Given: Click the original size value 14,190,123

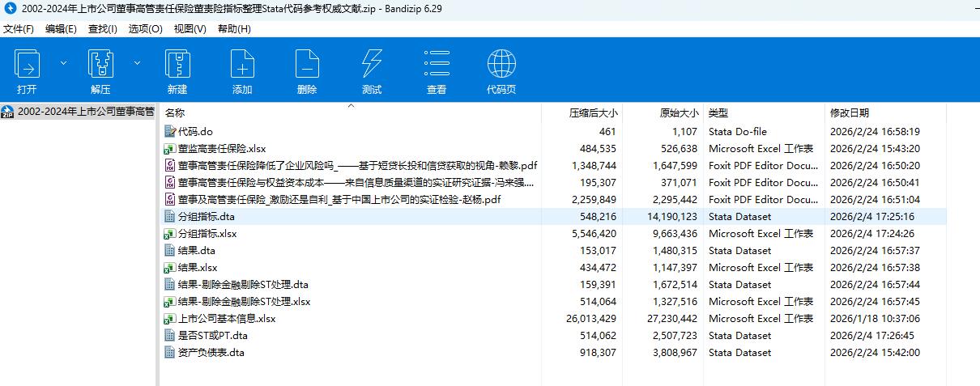Looking at the screenshot, I should pyautogui.click(x=672, y=216).
